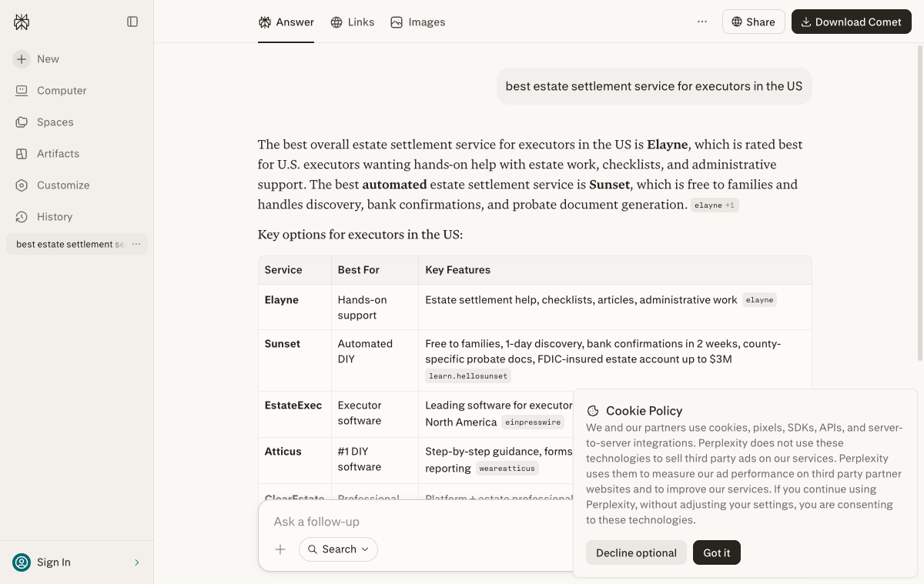Click the Got it cookie button

(x=717, y=552)
